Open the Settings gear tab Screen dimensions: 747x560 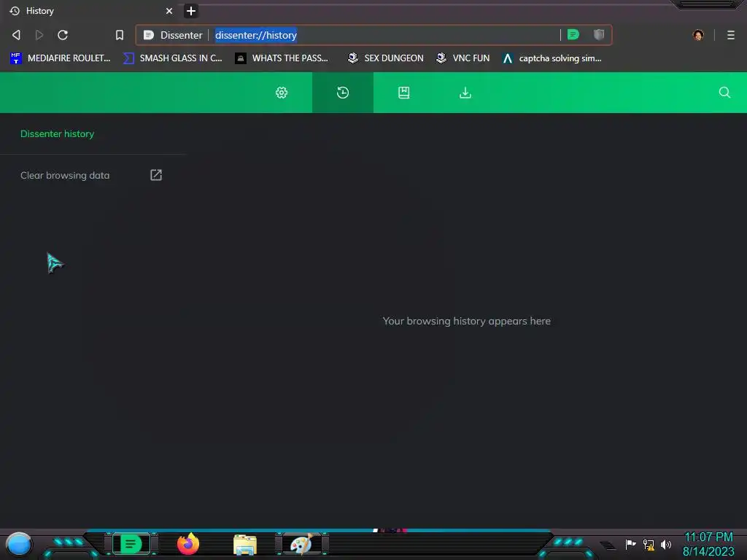[282, 93]
